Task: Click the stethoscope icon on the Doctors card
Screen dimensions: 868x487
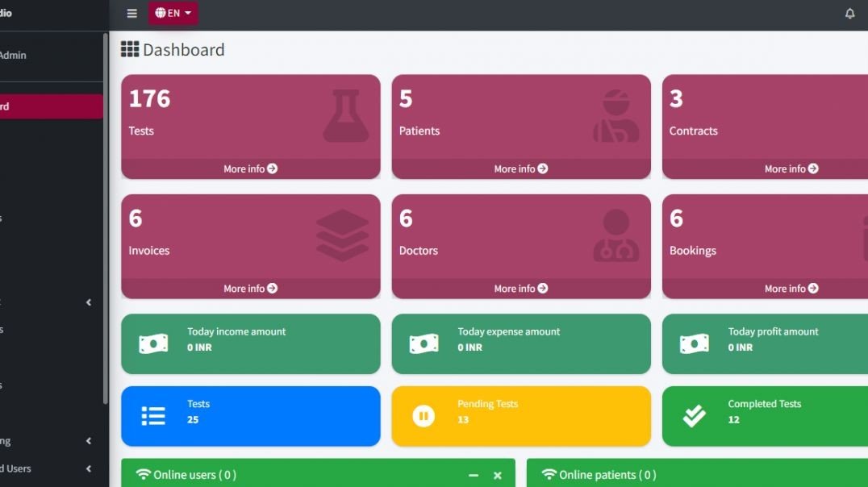Action: pos(616,234)
